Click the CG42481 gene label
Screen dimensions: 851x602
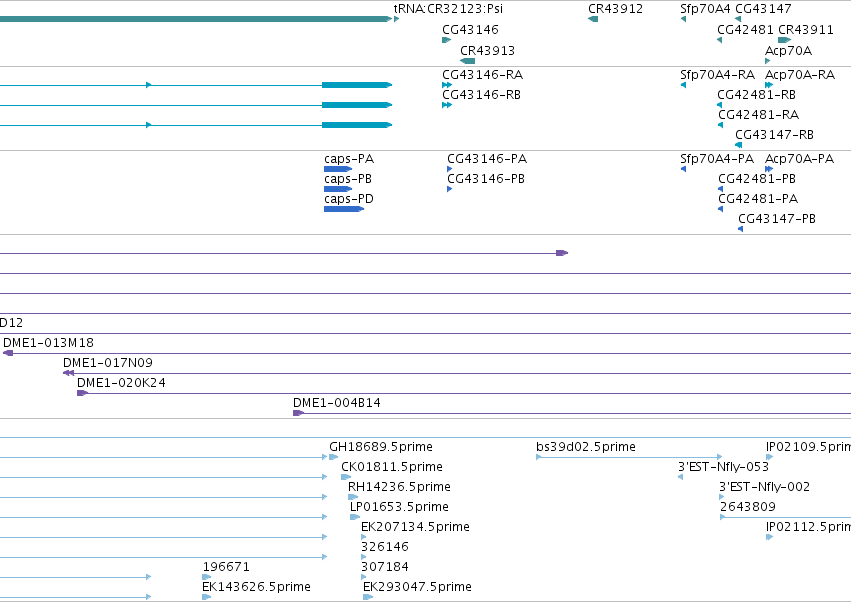click(745, 29)
